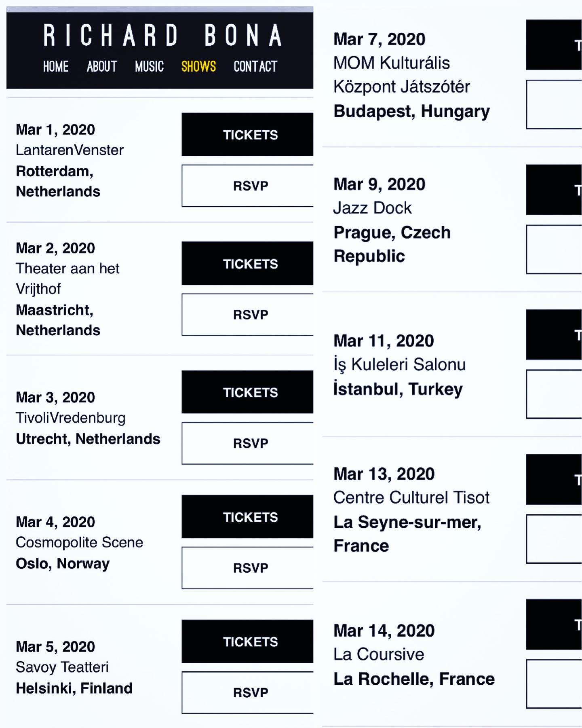Buy tickets for Helsinki Savoy Teatteri
Image resolution: width=582 pixels, height=728 pixels.
point(247,641)
